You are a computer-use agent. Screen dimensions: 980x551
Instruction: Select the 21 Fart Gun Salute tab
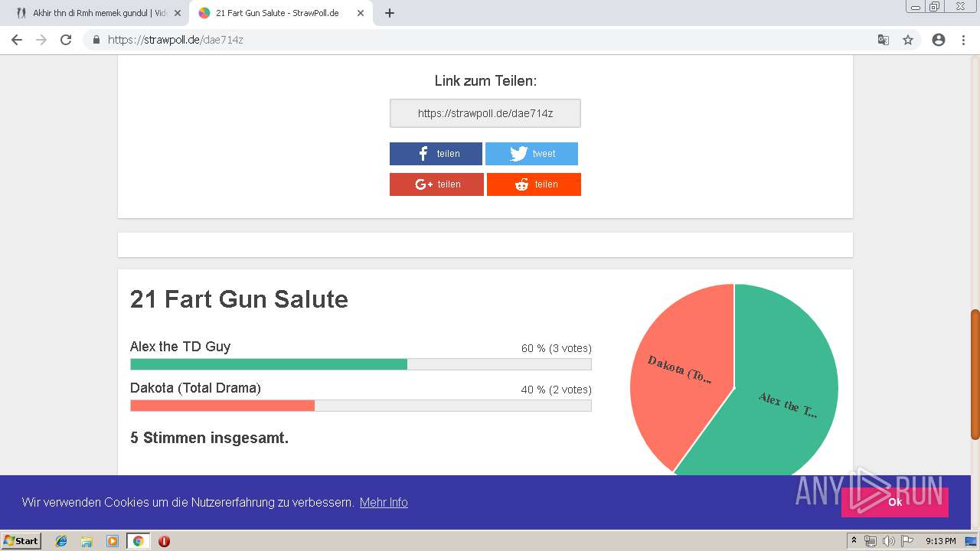[x=282, y=13]
